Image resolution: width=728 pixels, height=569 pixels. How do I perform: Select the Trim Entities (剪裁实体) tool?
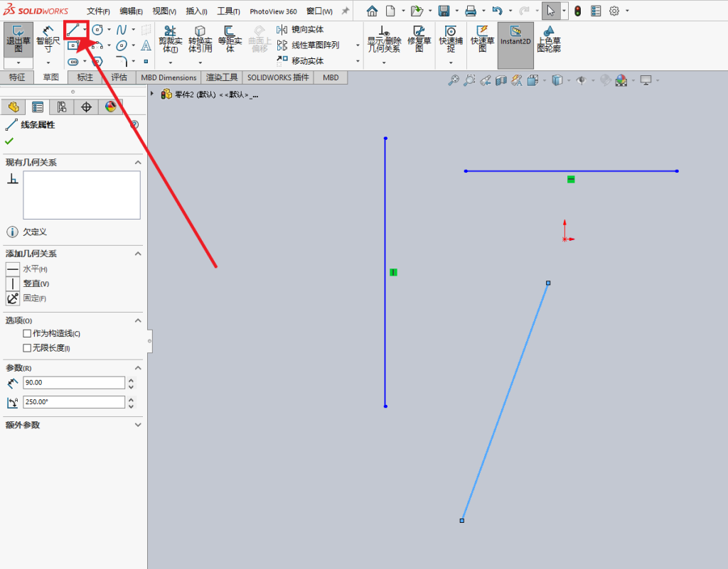[171, 40]
